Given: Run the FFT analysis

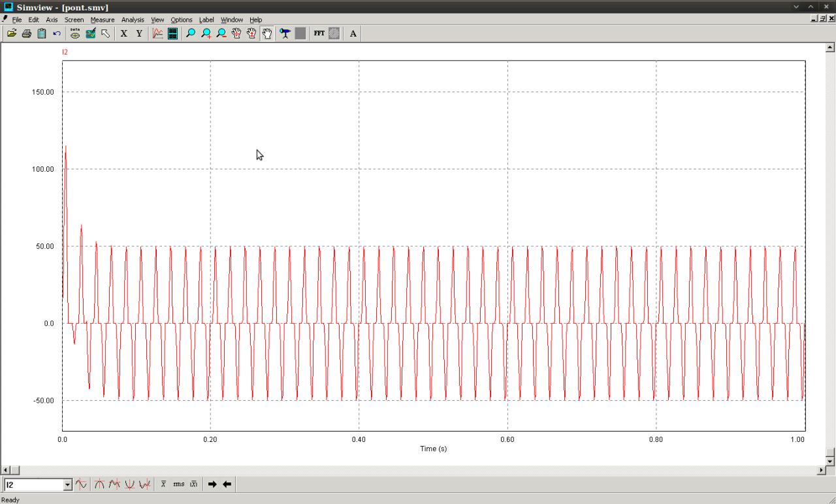Looking at the screenshot, I should [x=319, y=33].
